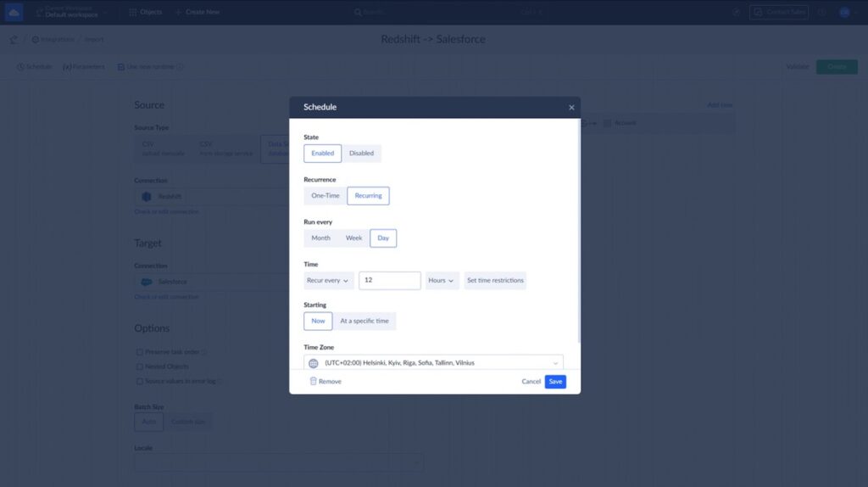This screenshot has height=487, width=868.
Task: Toggle Nested Objects checkbox
Action: pos(140,367)
